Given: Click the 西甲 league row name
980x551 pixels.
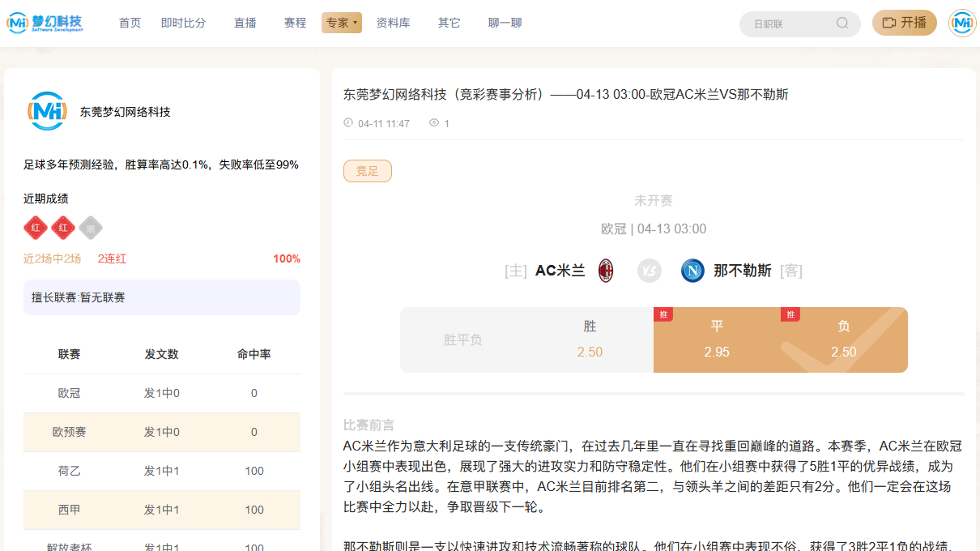Looking at the screenshot, I should (70, 510).
